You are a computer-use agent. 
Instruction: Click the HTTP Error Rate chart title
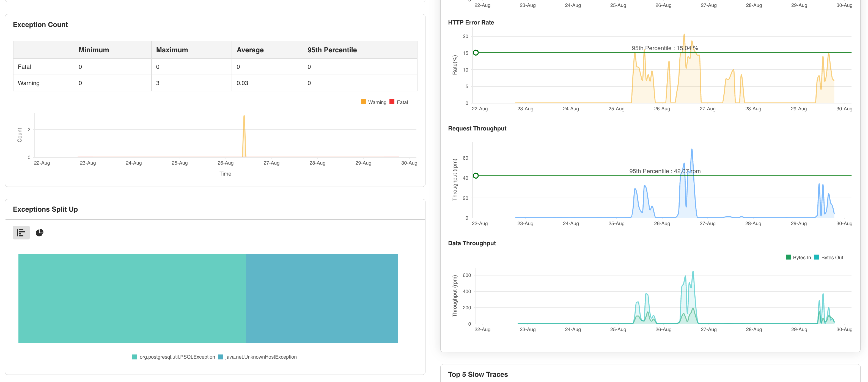point(471,22)
